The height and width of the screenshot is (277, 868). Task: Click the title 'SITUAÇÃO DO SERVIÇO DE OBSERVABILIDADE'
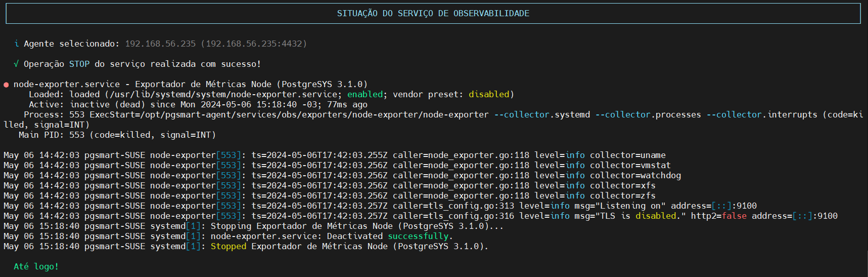(433, 14)
